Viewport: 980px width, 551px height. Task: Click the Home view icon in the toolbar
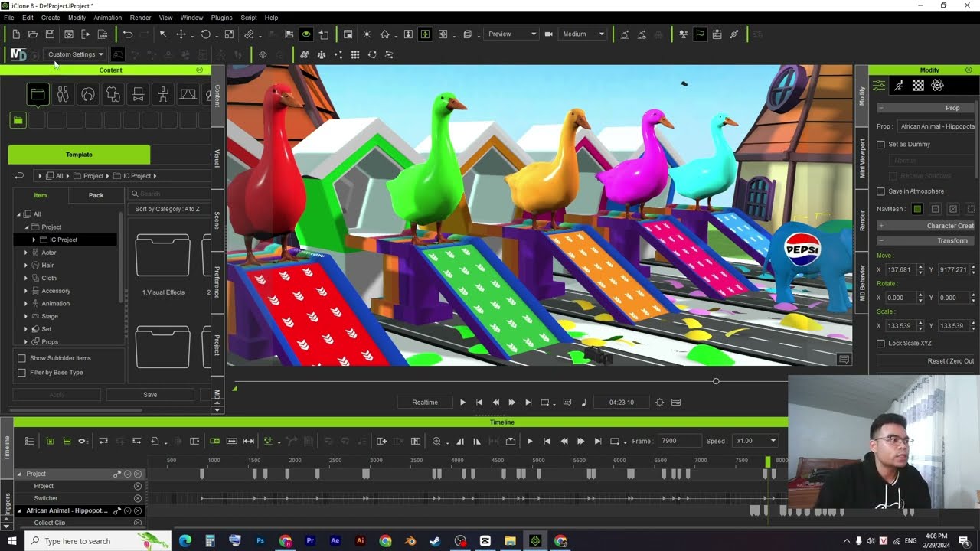pos(385,34)
